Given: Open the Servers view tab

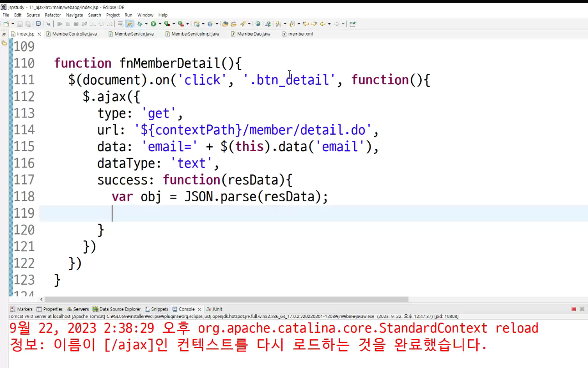Looking at the screenshot, I should click(77, 309).
